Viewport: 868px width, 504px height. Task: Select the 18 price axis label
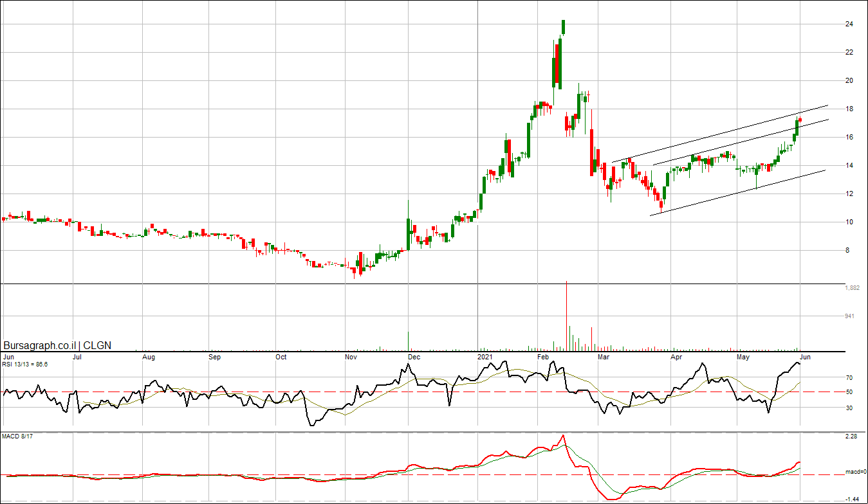click(x=849, y=109)
